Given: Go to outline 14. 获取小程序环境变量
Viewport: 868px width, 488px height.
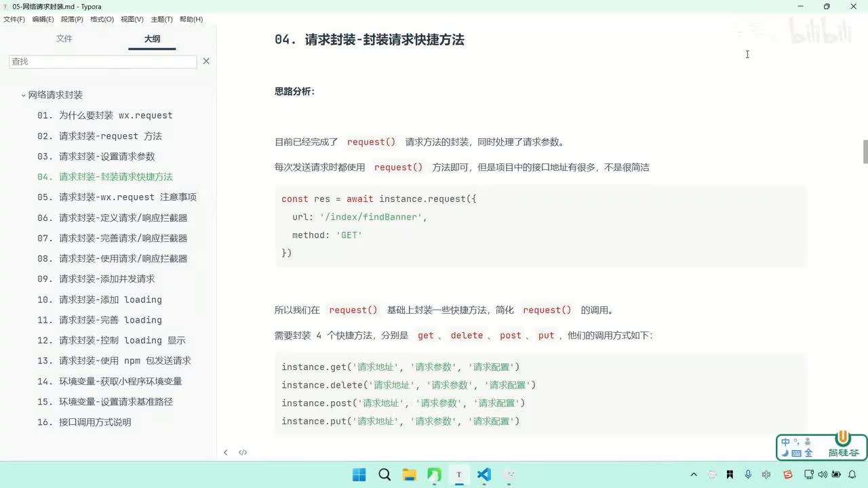Looking at the screenshot, I should pos(110,381).
